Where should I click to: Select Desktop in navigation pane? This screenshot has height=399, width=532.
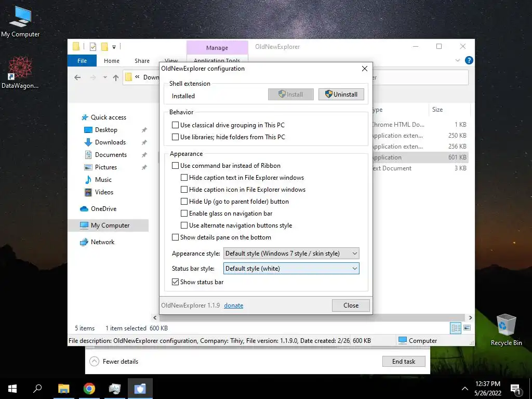tap(106, 130)
